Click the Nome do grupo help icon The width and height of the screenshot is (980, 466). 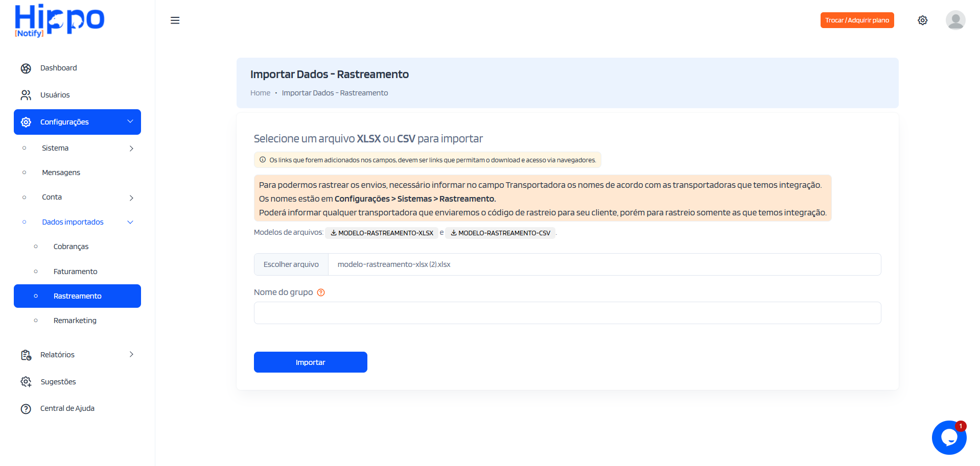point(321,292)
